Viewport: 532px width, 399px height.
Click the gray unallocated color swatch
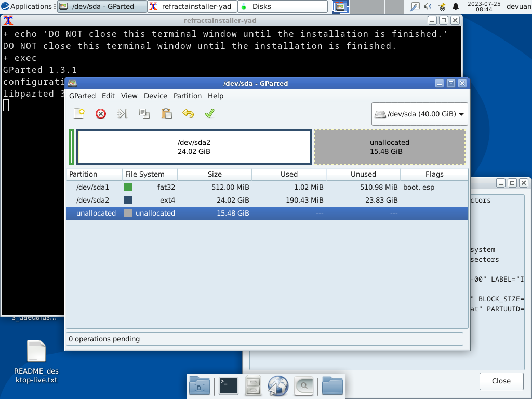[128, 213]
